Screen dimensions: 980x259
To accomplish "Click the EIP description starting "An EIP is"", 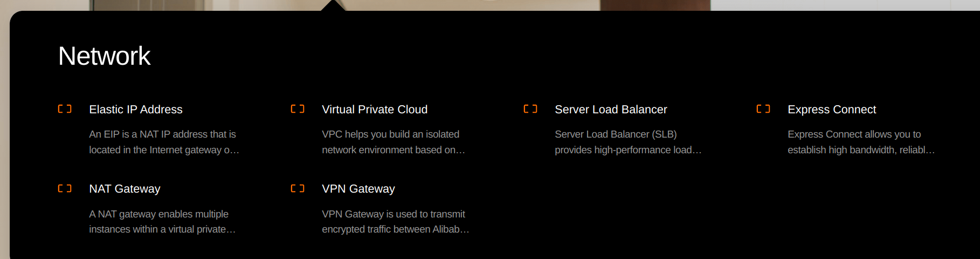I will (164, 142).
